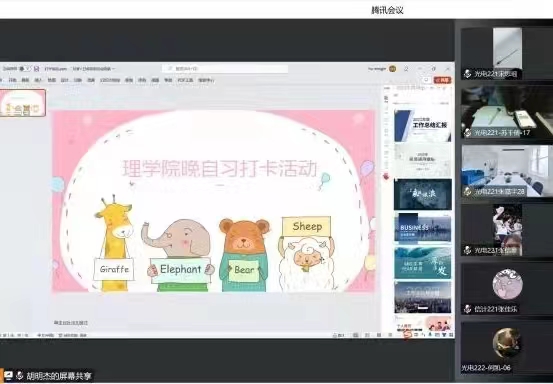Click the account avatar in WPS title bar
Viewport: 553px width, 384px height.
click(393, 69)
